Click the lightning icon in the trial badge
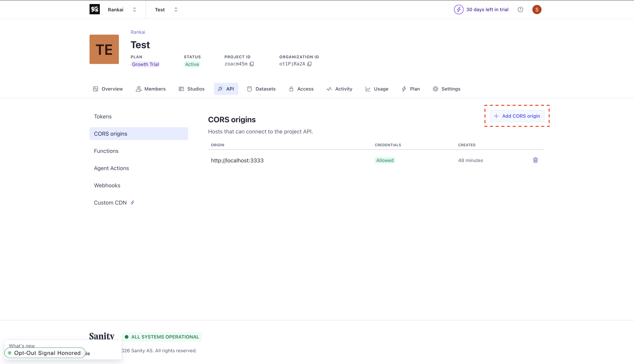 [x=459, y=10]
